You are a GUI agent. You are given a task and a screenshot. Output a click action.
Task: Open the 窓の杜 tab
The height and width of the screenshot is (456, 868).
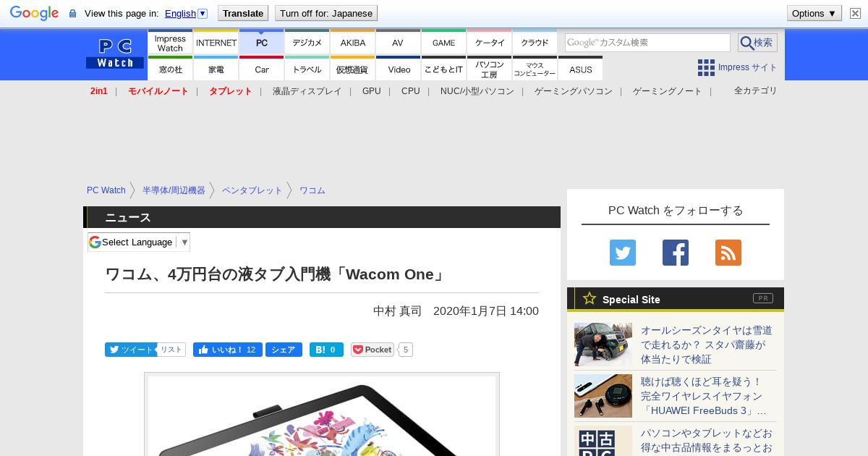pyautogui.click(x=170, y=69)
